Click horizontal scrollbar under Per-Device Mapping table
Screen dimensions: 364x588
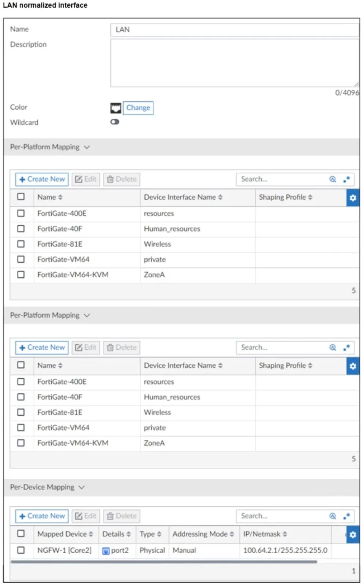[164, 562]
